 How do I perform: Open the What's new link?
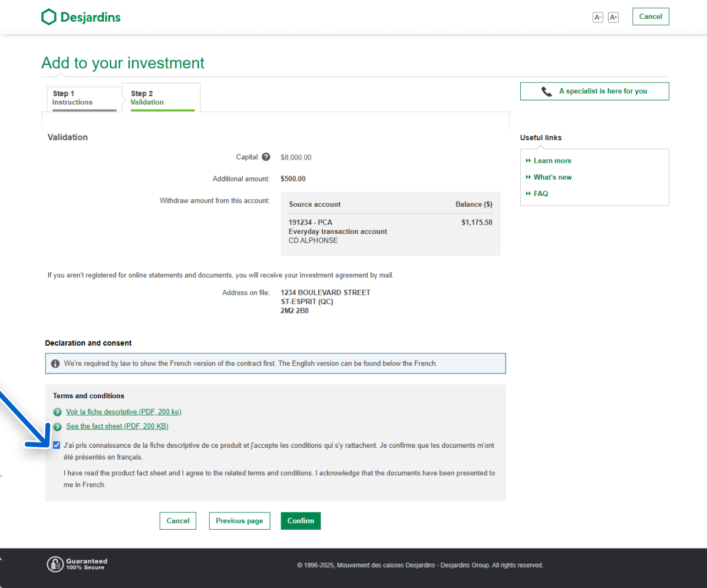[552, 177]
